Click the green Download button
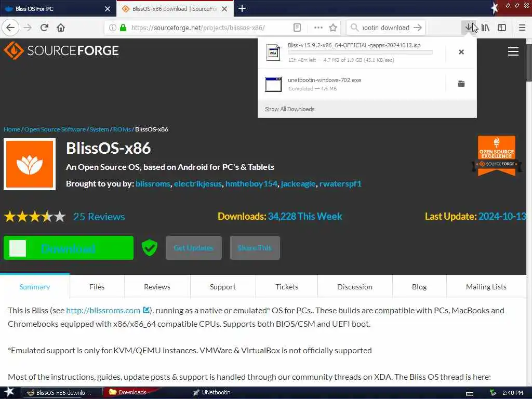This screenshot has width=532, height=399. pos(69,248)
